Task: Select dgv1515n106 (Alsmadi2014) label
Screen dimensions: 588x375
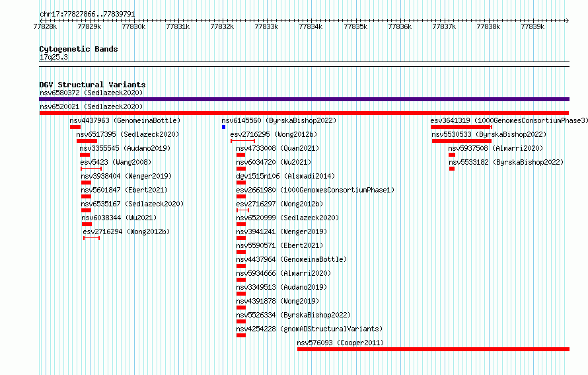Action: (x=285, y=176)
